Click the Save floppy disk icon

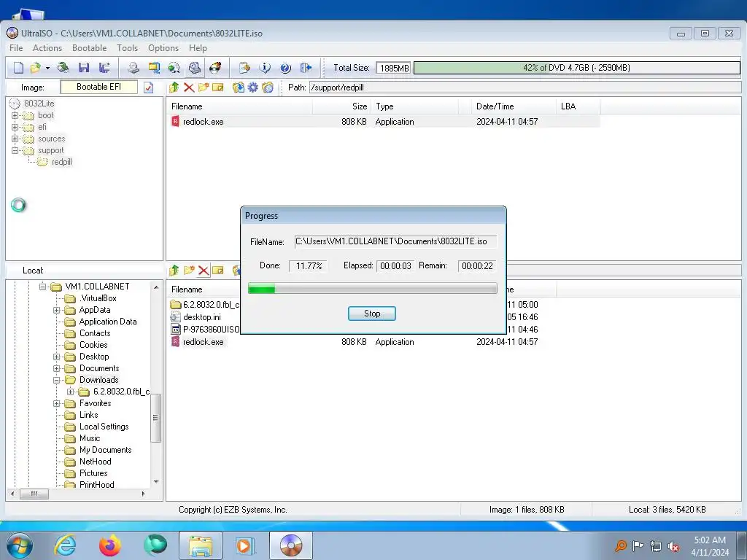[x=84, y=68]
